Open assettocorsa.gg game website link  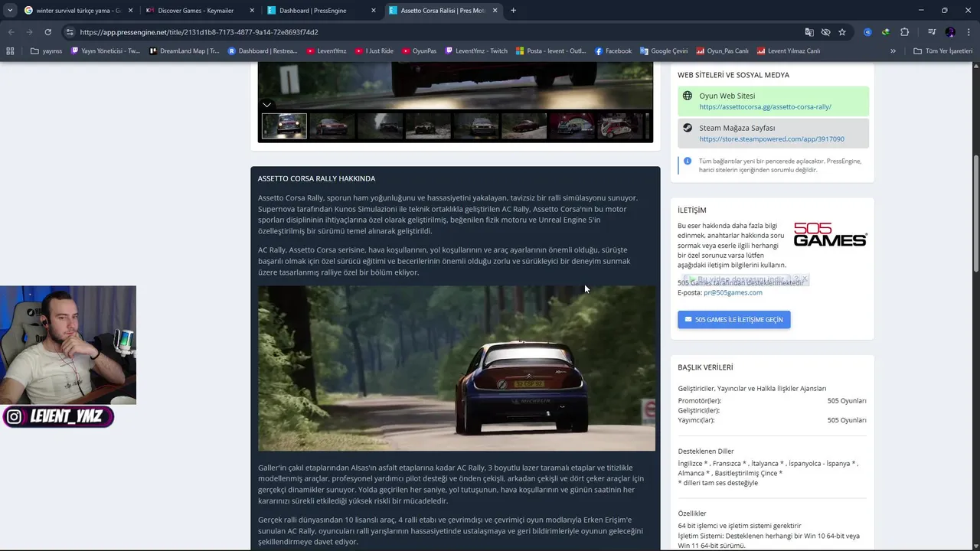tap(765, 107)
